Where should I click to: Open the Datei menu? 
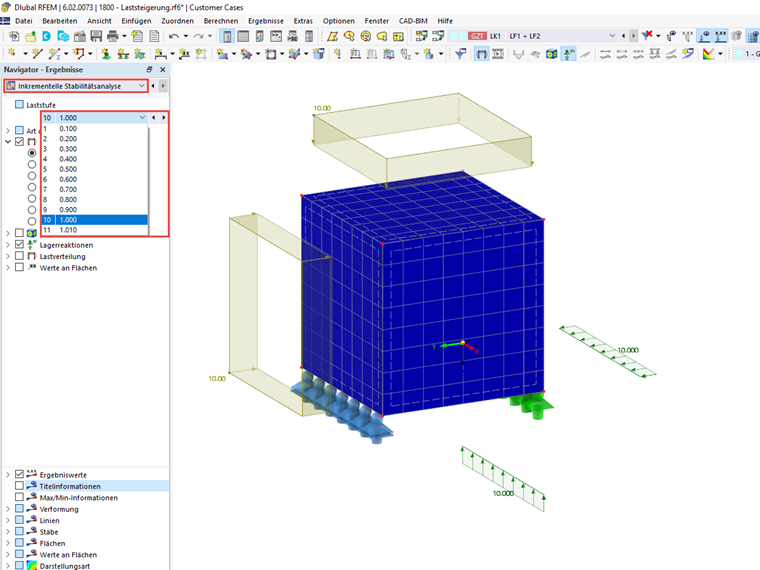pos(24,21)
